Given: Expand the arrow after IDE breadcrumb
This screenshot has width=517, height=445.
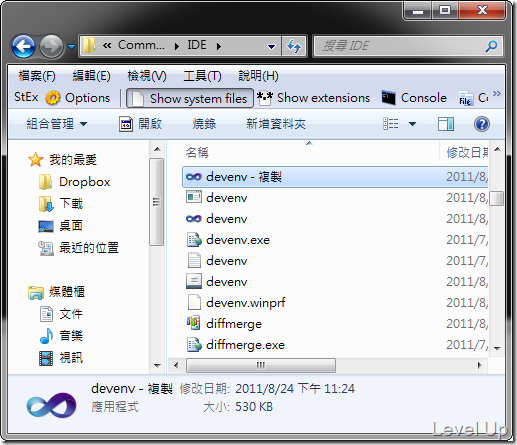Looking at the screenshot, I should tap(219, 46).
